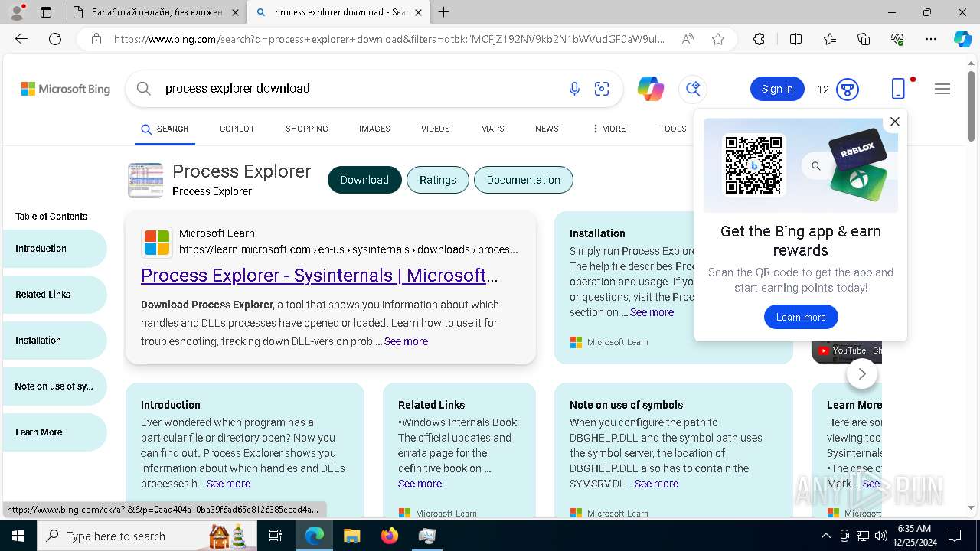Open the Favorites list icon
The width and height of the screenshot is (980, 551).
(830, 39)
